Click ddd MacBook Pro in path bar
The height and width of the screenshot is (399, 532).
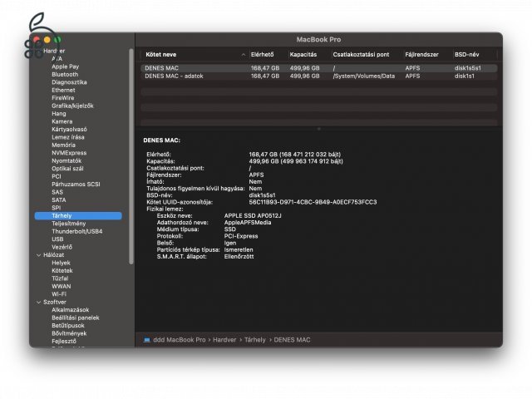[x=180, y=340]
